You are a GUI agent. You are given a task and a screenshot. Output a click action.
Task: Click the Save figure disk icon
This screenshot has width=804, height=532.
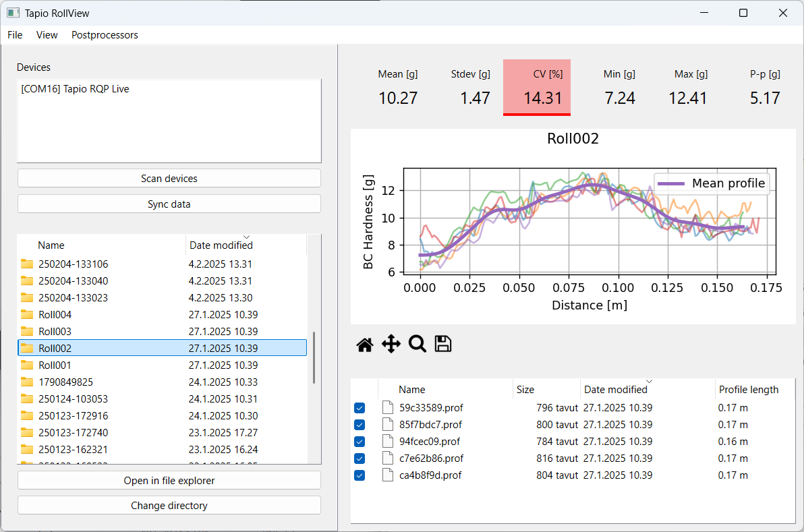tap(442, 344)
